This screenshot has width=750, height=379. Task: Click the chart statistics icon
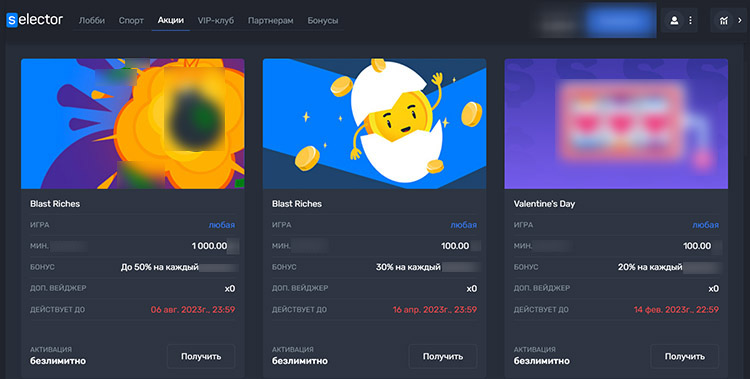pos(724,21)
